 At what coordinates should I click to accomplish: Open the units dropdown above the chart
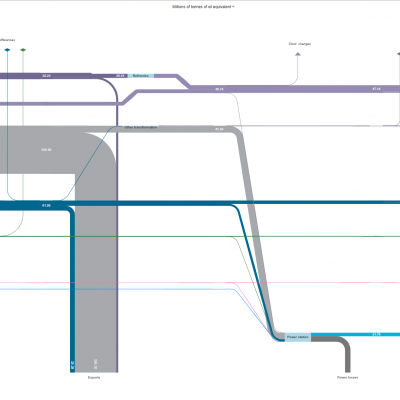point(203,7)
